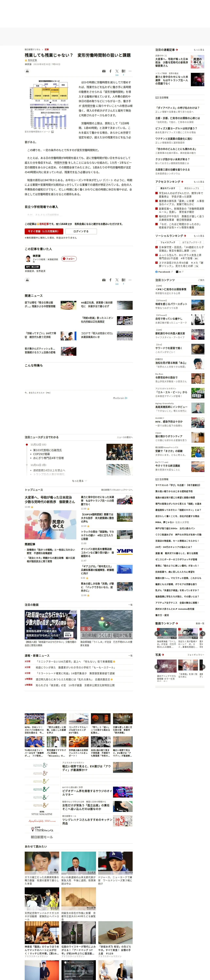Open 民生用ロボット犬 video thumbnail ranked 2
The height and width of the screenshot is (980, 210).
click(188, 634)
